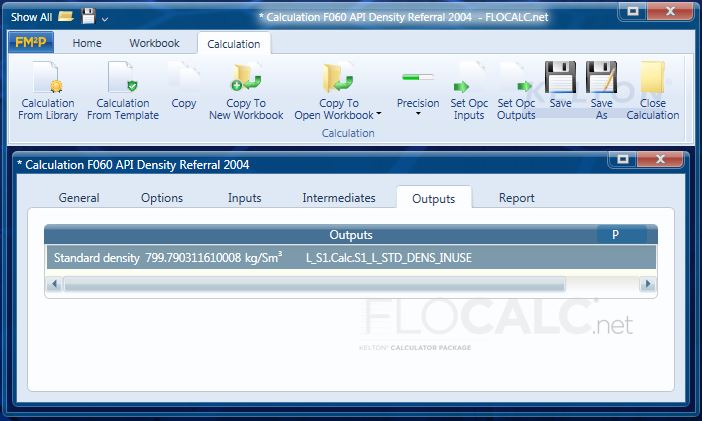This screenshot has width=702, height=421.
Task: Expand the Precision dropdown arrow
Action: [418, 114]
